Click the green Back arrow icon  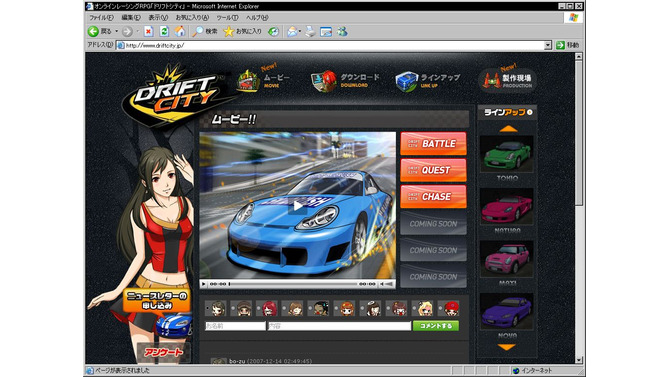tap(93, 31)
